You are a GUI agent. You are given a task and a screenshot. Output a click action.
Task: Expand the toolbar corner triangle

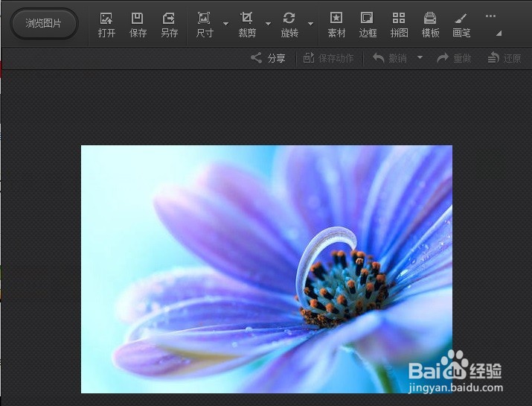(x=499, y=34)
